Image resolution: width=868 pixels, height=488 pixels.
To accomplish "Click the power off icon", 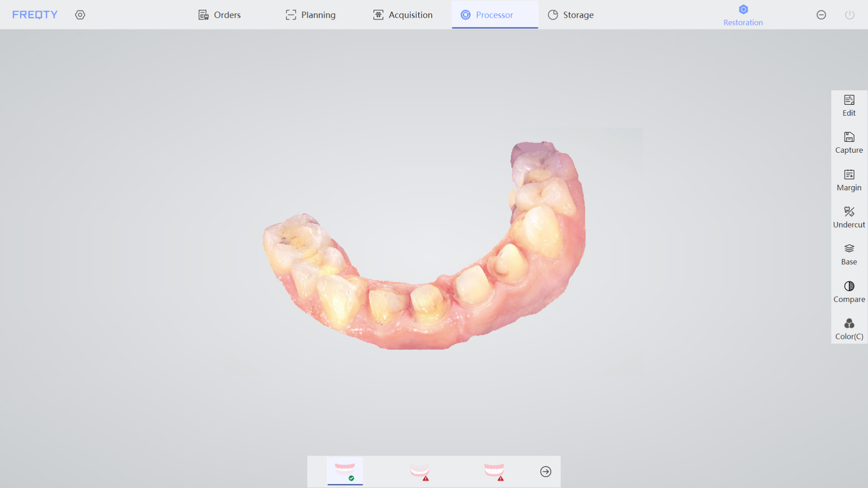I will [x=850, y=15].
